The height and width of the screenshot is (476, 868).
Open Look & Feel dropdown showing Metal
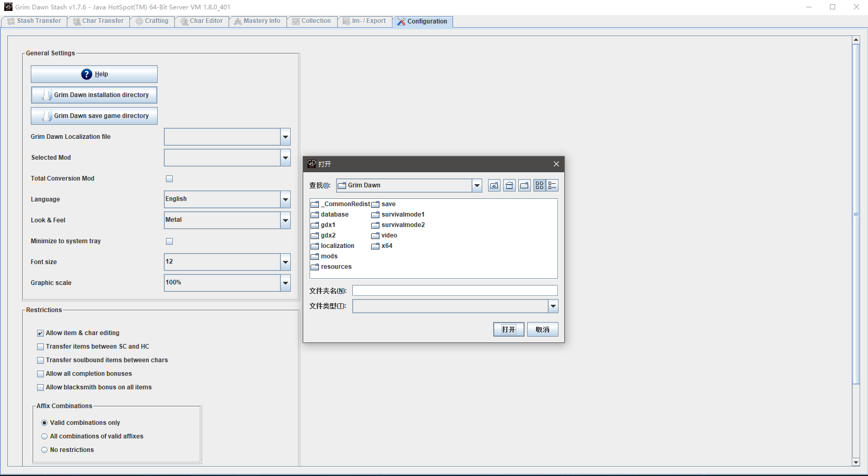click(x=285, y=220)
